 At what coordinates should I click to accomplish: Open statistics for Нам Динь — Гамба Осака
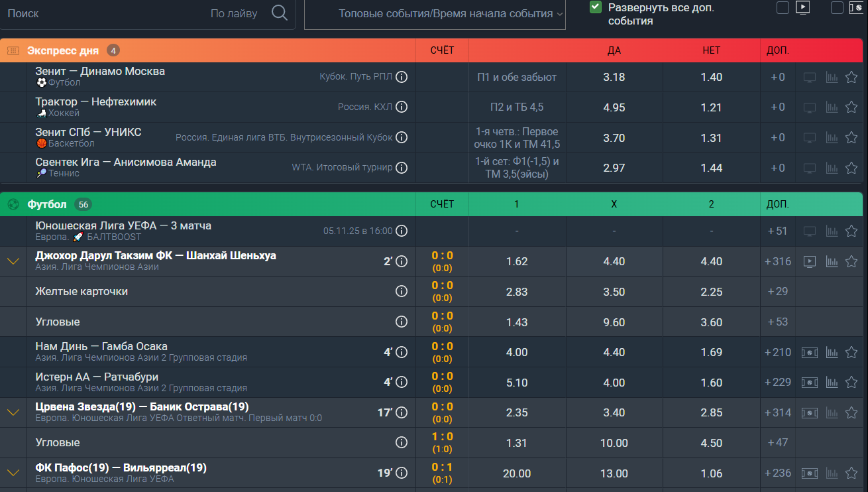pyautogui.click(x=832, y=352)
